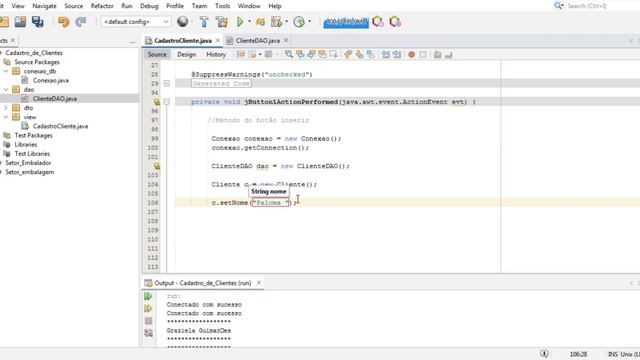Screen dimensions: 640x360
Task: Run the project with green play icon
Action: click(240, 22)
